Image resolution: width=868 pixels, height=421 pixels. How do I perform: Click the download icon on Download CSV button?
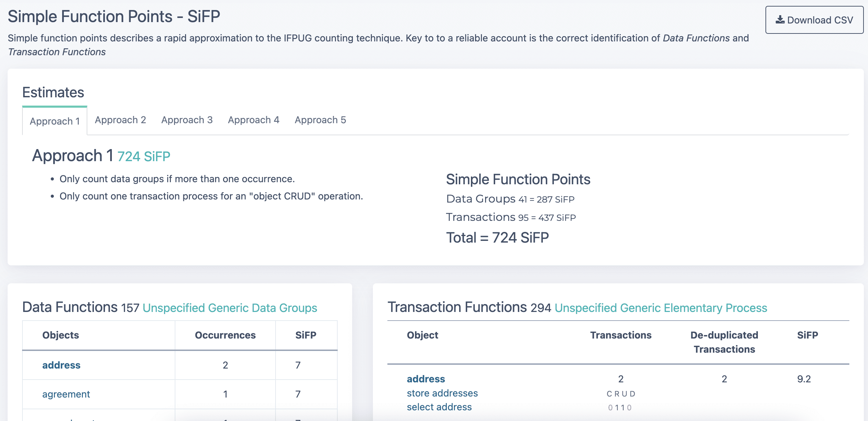780,20
